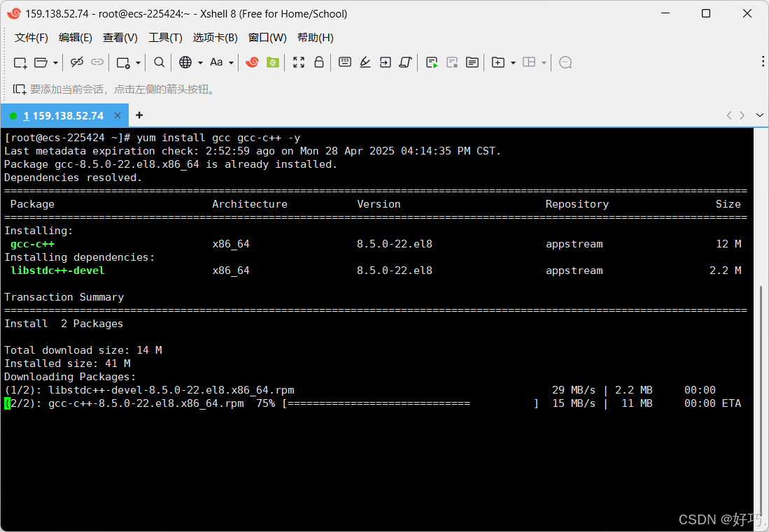Open the 编辑(E) menu

pos(75,38)
